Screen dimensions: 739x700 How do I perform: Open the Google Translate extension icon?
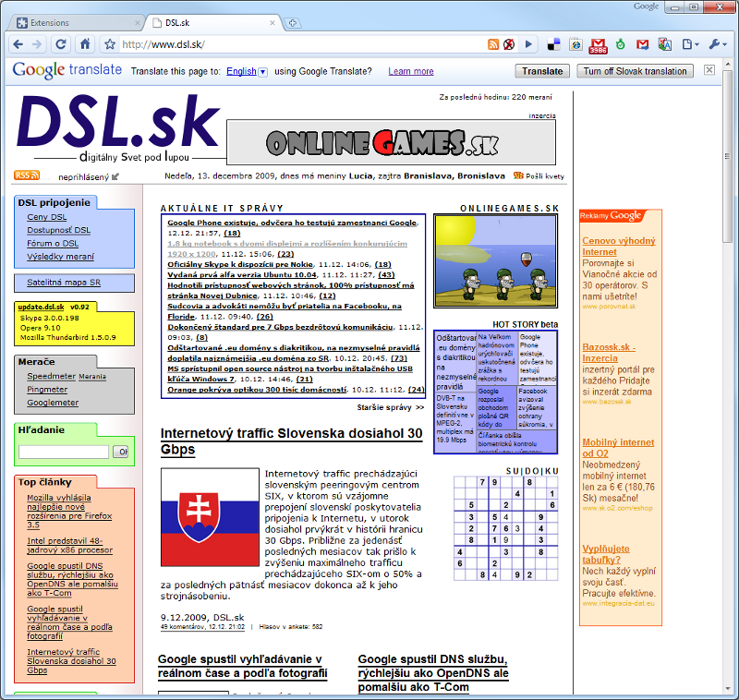click(665, 44)
